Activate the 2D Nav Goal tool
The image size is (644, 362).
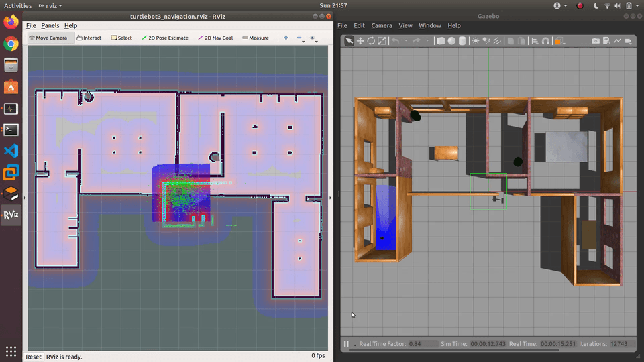click(215, 38)
